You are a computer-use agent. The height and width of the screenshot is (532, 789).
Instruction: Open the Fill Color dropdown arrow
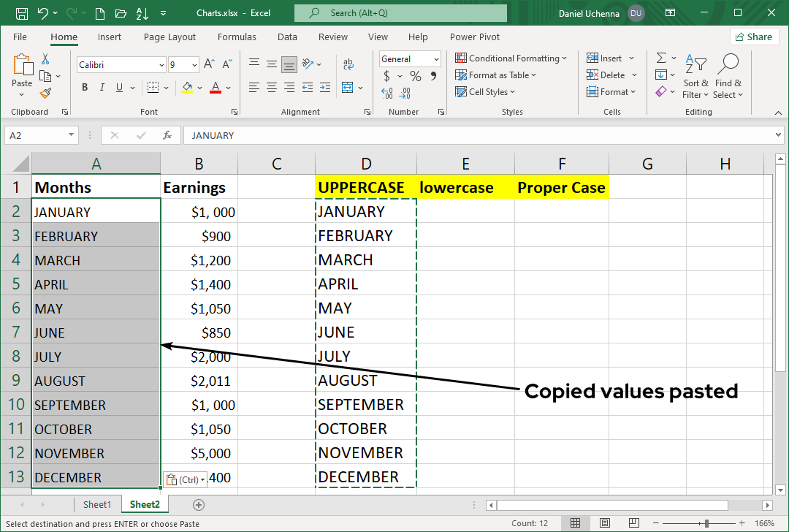click(x=198, y=87)
